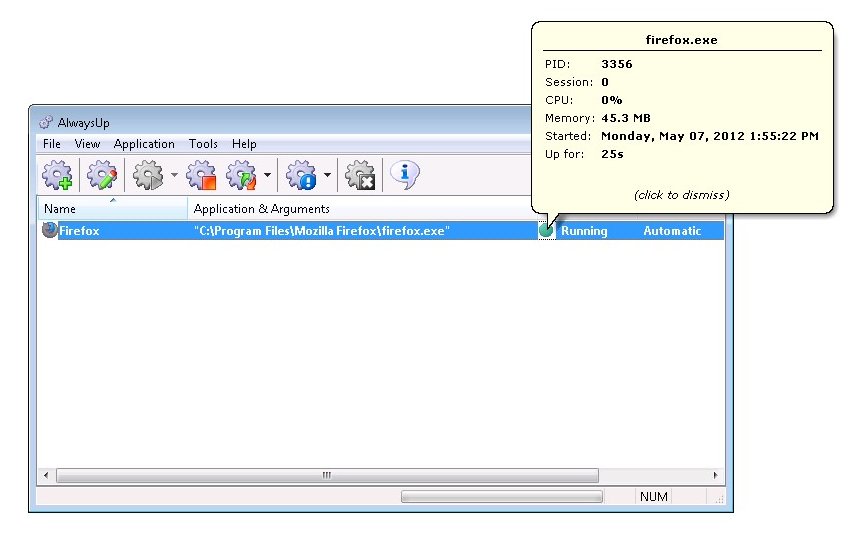The height and width of the screenshot is (535, 858).
Task: Click the Edit Application pencil gear icon
Action: pyautogui.click(x=102, y=175)
